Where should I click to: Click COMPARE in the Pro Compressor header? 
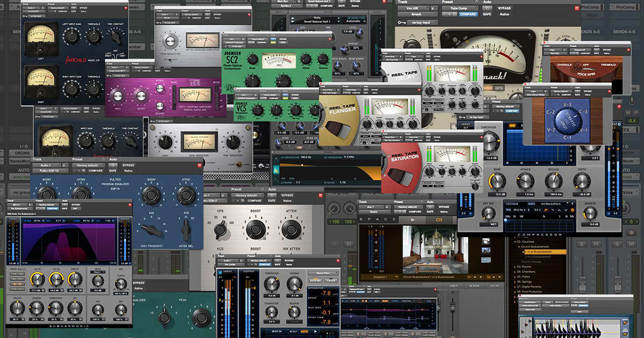click(x=512, y=111)
